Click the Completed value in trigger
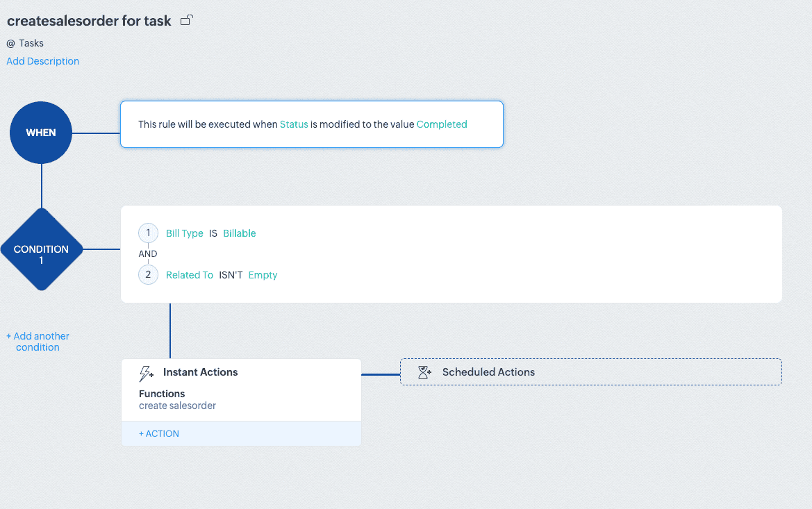Image resolution: width=812 pixels, height=509 pixels. click(x=442, y=124)
